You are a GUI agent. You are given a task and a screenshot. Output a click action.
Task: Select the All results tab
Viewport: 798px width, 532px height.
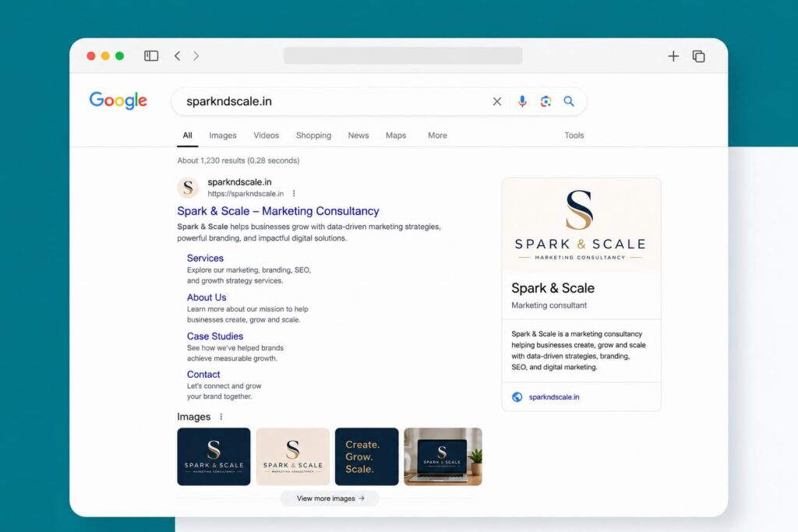(187, 136)
